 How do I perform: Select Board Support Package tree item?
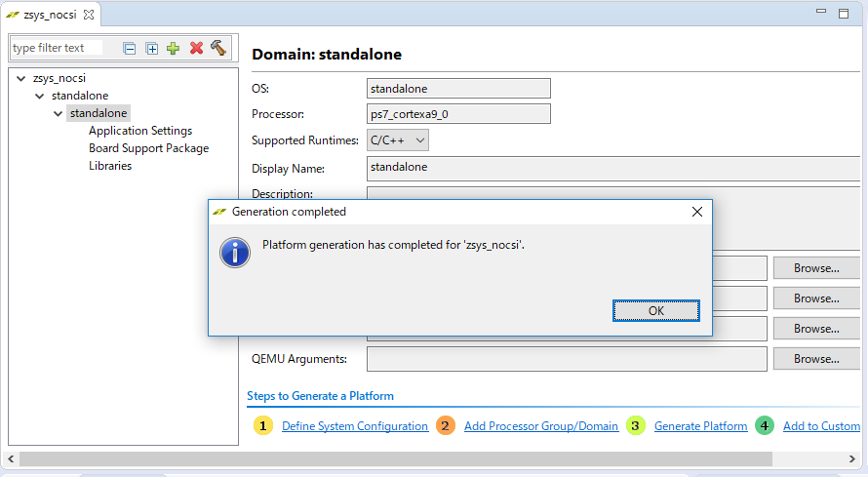pyautogui.click(x=148, y=148)
